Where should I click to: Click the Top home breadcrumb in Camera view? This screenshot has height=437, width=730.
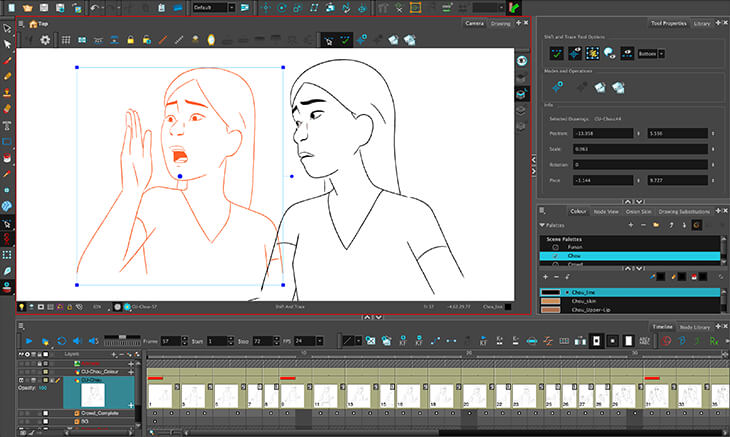point(39,24)
